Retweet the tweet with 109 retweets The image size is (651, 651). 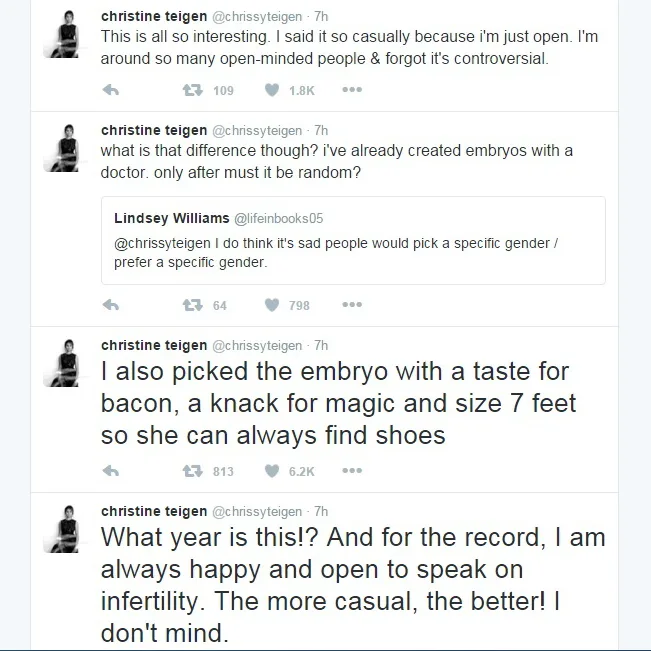coord(193,90)
